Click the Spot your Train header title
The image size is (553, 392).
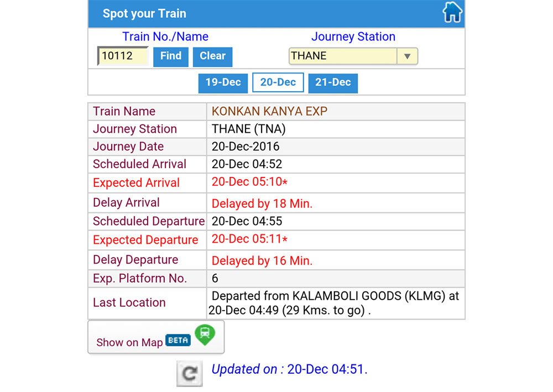pos(144,13)
